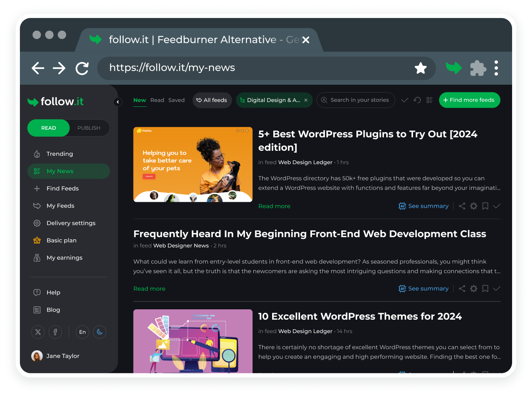
Task: Open the Petits pet care thumbnail image
Action: [x=193, y=165]
